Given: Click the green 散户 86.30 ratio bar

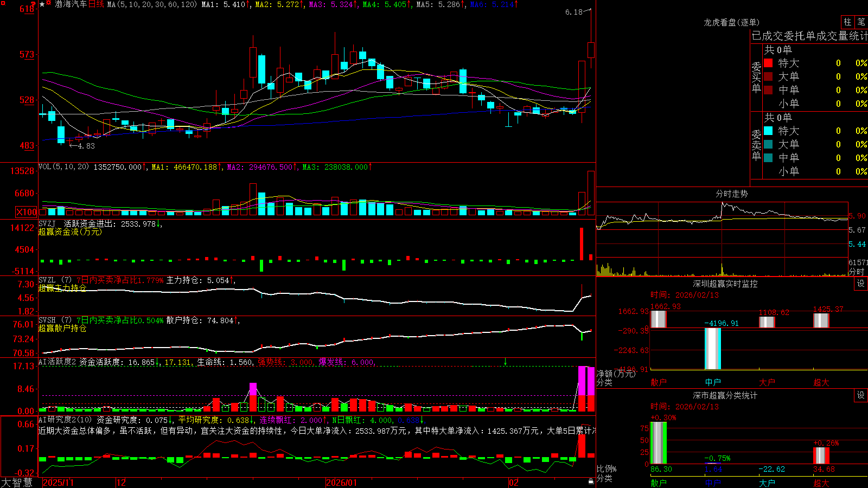Looking at the screenshot, I should click(x=659, y=443).
